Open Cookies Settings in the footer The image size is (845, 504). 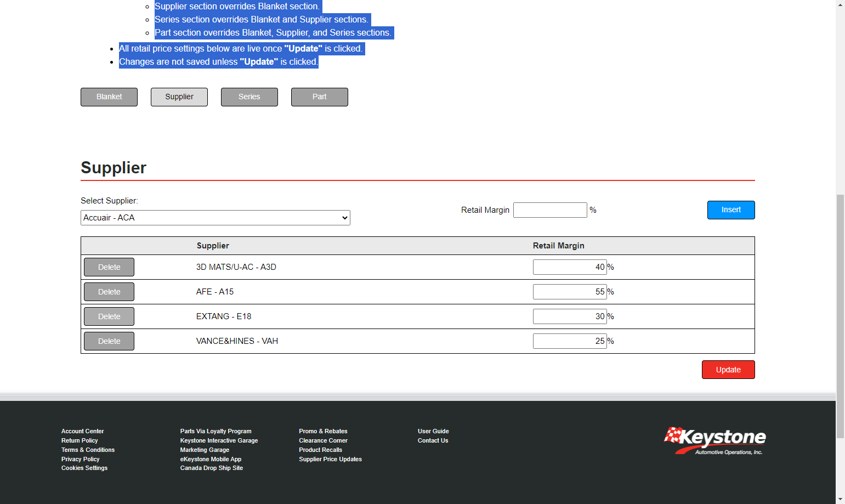[x=84, y=468]
